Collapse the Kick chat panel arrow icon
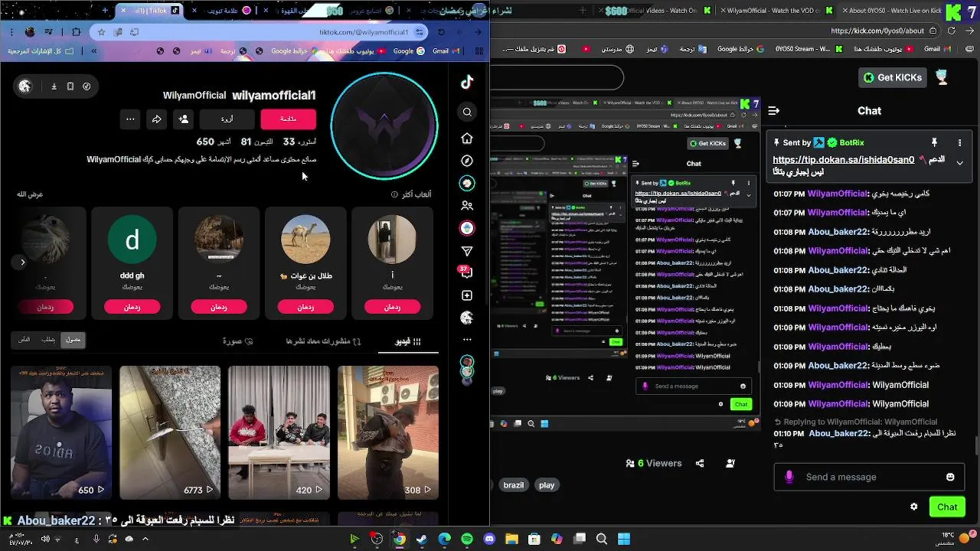The image size is (980, 551). [x=773, y=111]
